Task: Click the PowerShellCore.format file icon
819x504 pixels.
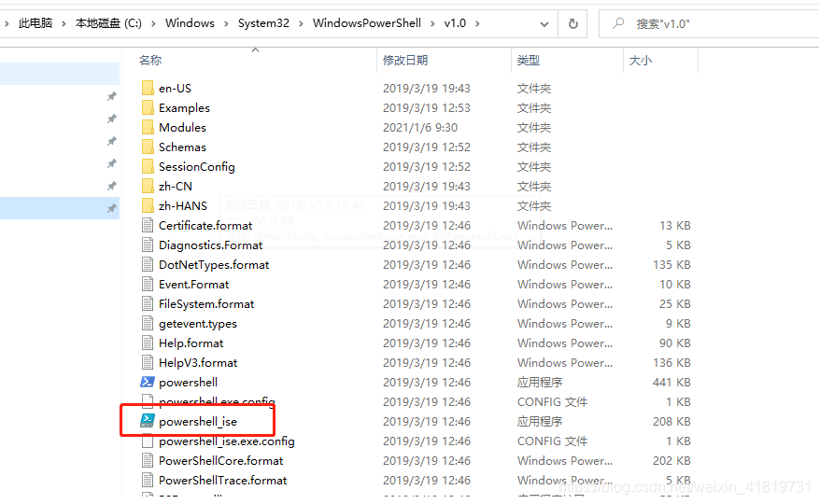Action: pos(148,460)
